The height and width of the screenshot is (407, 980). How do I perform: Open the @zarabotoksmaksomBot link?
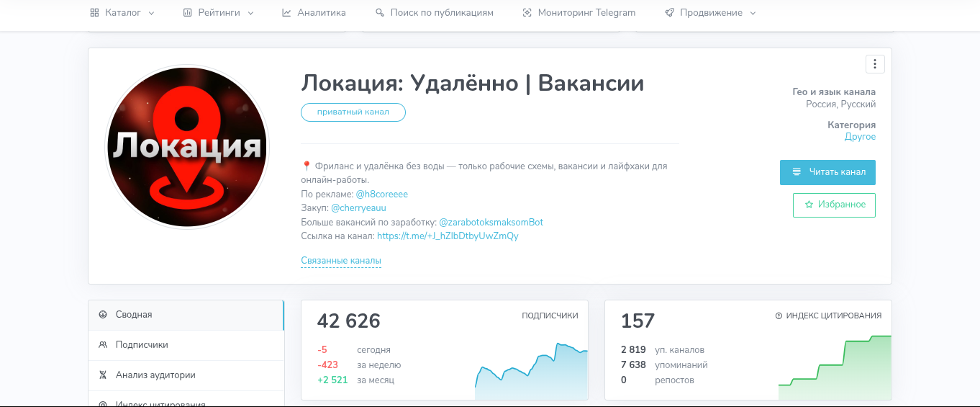(x=491, y=222)
